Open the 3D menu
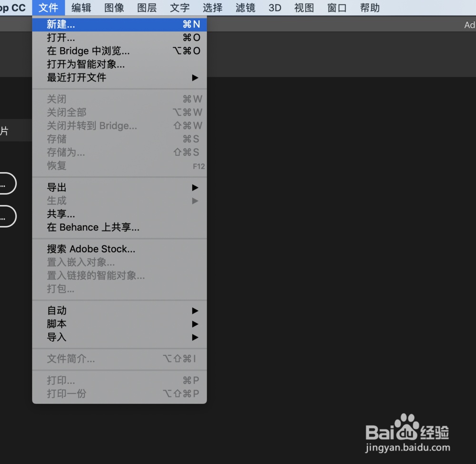Image resolution: width=476 pixels, height=464 pixels. pyautogui.click(x=275, y=8)
